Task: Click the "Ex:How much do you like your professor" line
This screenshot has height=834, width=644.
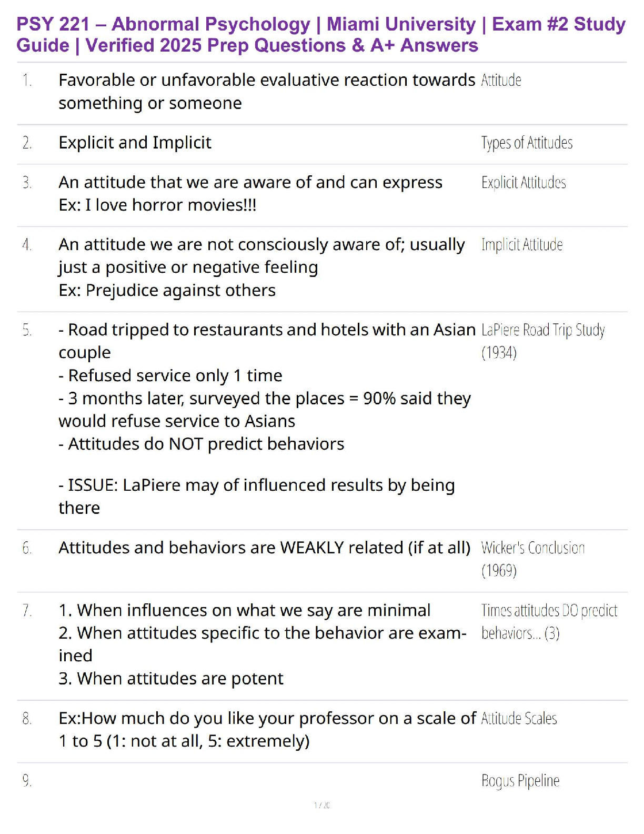Action: 267,719
